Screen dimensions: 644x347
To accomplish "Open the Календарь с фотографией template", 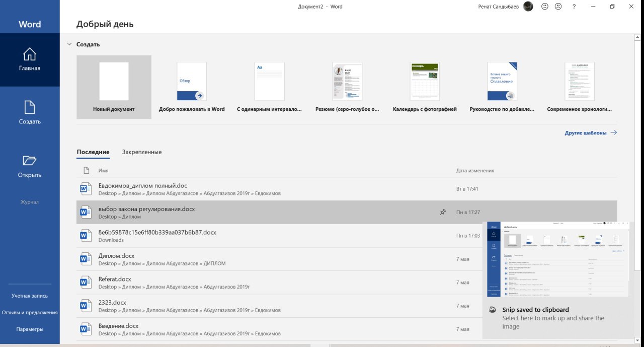I will point(425,87).
